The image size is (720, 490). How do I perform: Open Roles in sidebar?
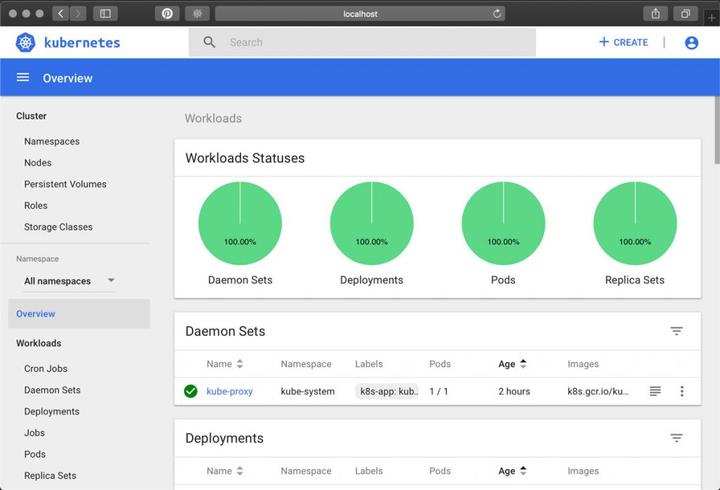36,205
